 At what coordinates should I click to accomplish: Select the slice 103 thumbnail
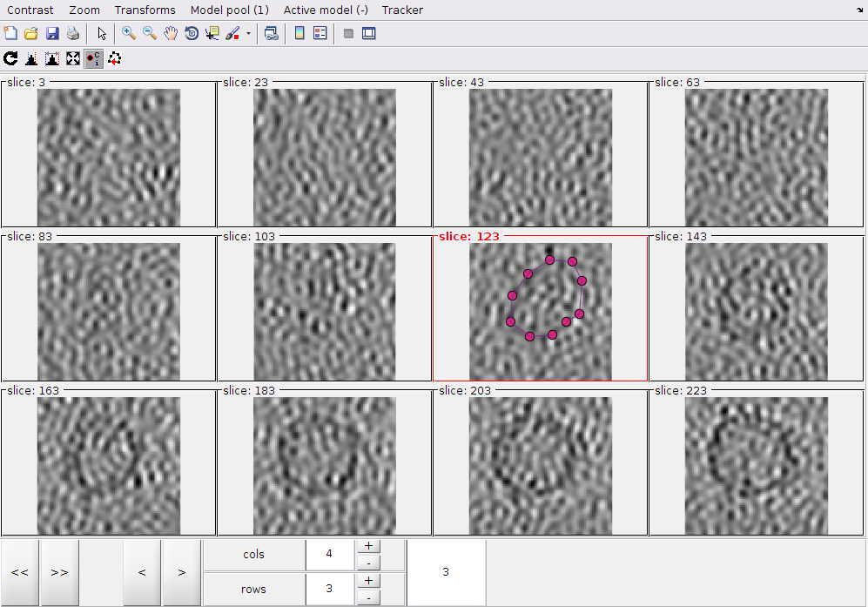click(325, 311)
